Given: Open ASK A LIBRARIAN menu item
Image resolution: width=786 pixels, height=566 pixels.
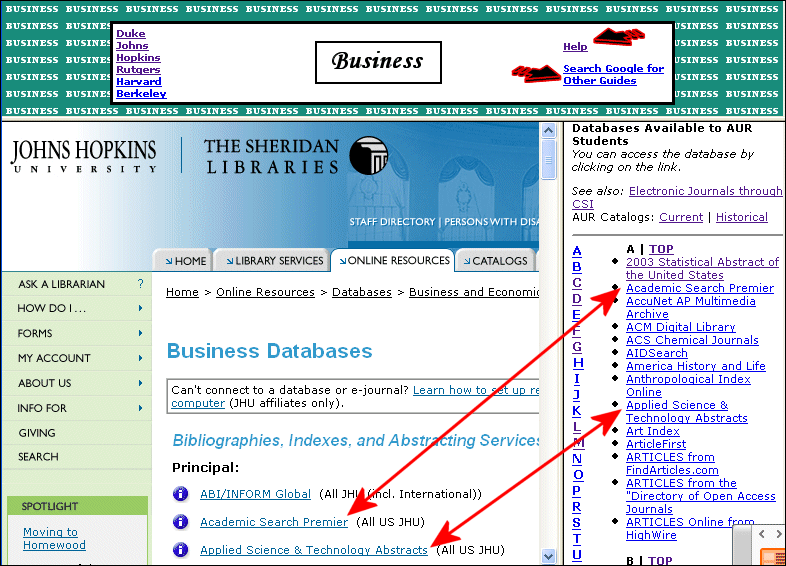Looking at the screenshot, I should [x=61, y=284].
